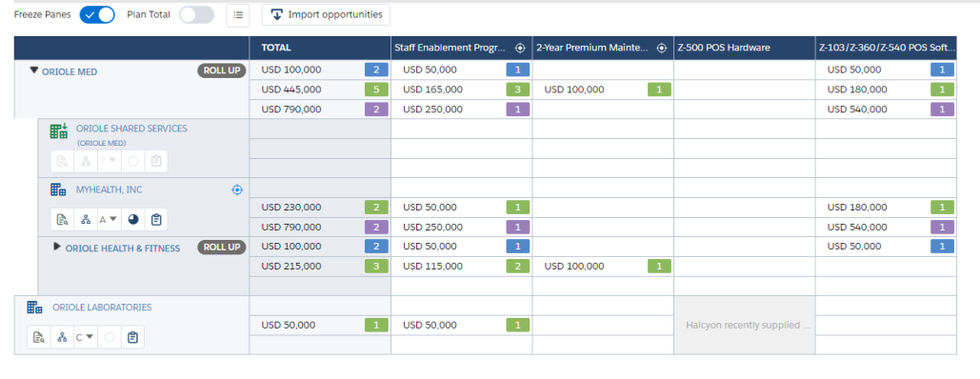Image resolution: width=980 pixels, height=379 pixels.
Task: Open the ORIOLE SHARED SERVICES account link
Action: (x=131, y=129)
